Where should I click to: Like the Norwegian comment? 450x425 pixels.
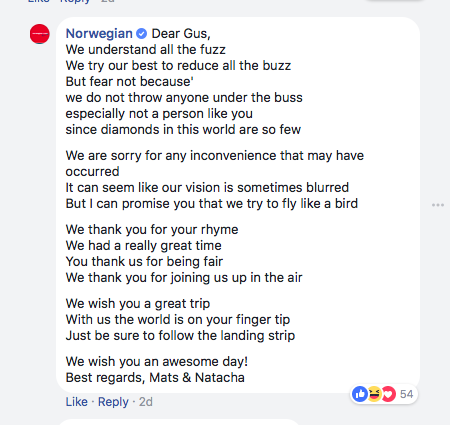76,402
